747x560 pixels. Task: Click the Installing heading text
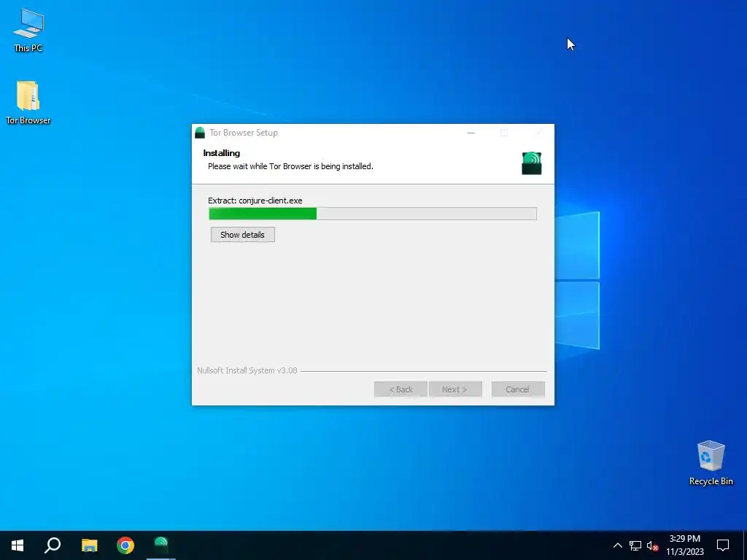[x=222, y=153]
